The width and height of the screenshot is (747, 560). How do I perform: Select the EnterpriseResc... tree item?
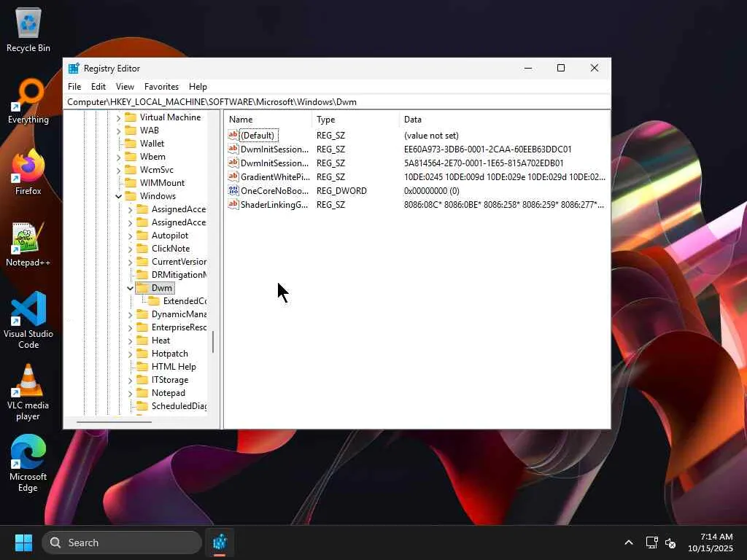pyautogui.click(x=179, y=327)
